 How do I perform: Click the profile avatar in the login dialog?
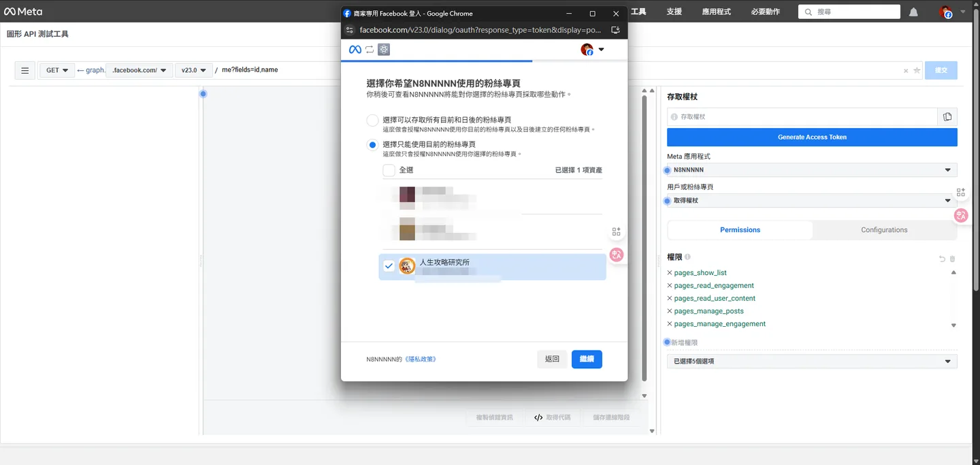tap(587, 49)
